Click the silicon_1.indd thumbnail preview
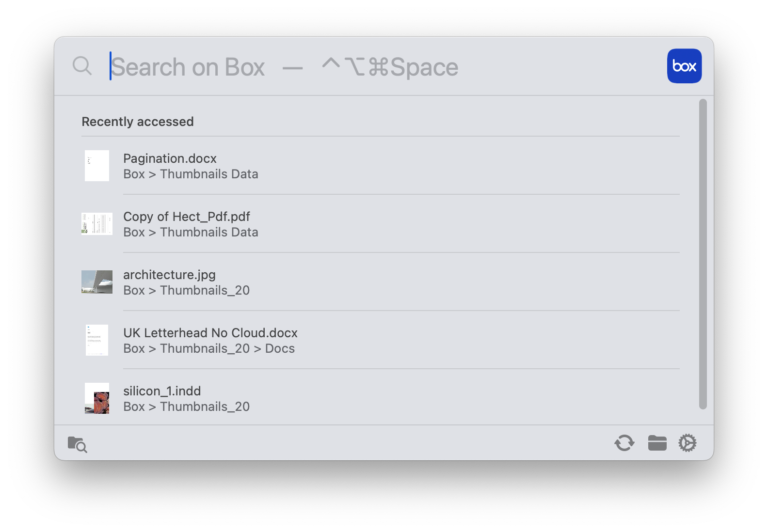This screenshot has height=532, width=768. [97, 398]
